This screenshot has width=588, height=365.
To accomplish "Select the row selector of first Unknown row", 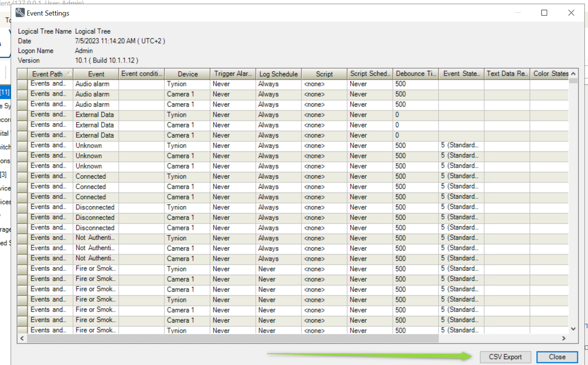I will 22,146.
